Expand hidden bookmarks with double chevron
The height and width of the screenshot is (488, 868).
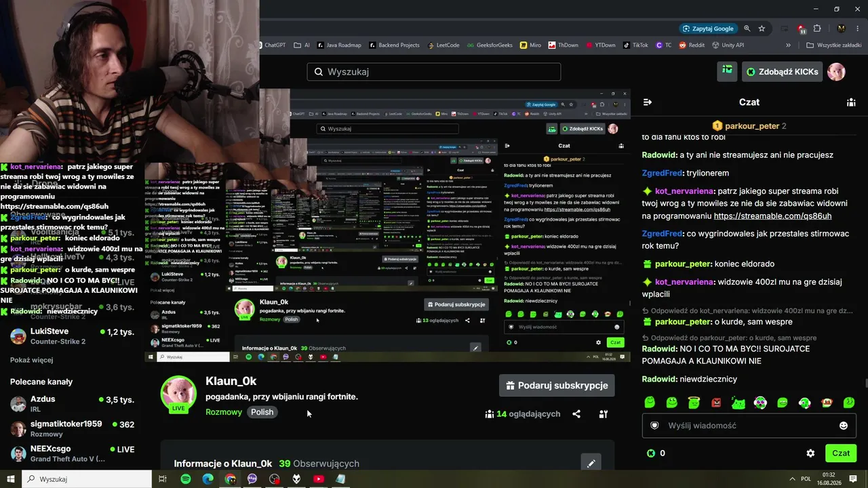[x=788, y=45]
